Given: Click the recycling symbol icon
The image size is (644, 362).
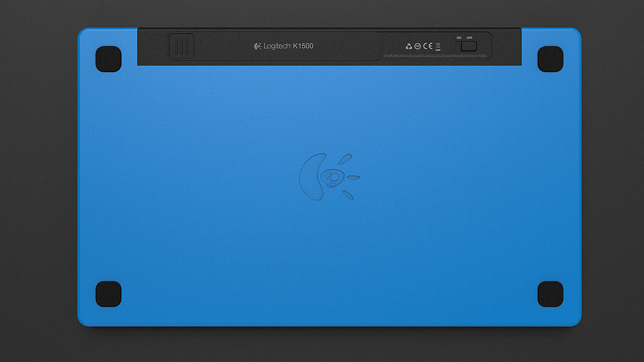Looking at the screenshot, I should coord(408,46).
